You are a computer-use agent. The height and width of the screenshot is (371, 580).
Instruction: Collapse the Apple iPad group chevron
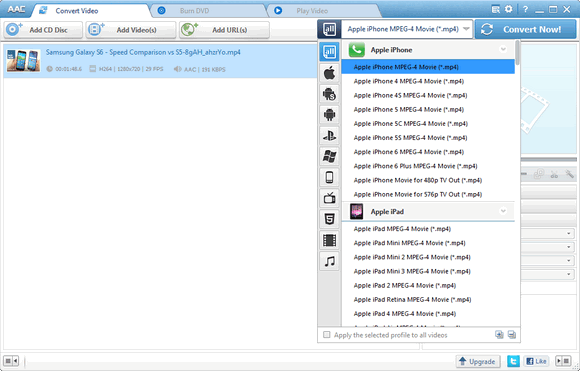[503, 211]
